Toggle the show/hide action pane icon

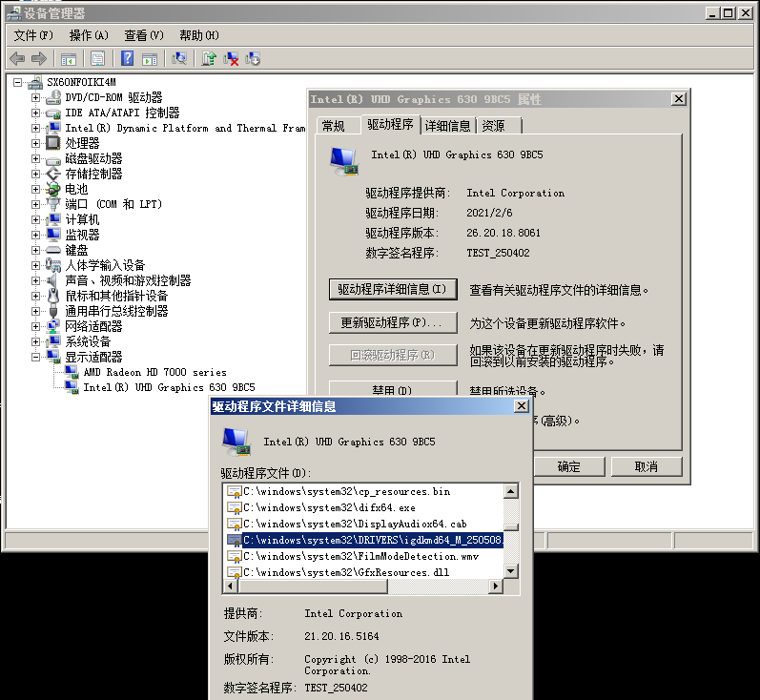150,59
